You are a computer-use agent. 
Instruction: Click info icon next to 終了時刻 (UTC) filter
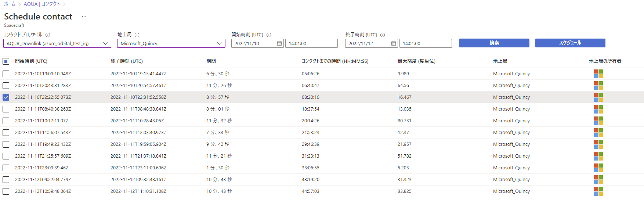pos(383,35)
